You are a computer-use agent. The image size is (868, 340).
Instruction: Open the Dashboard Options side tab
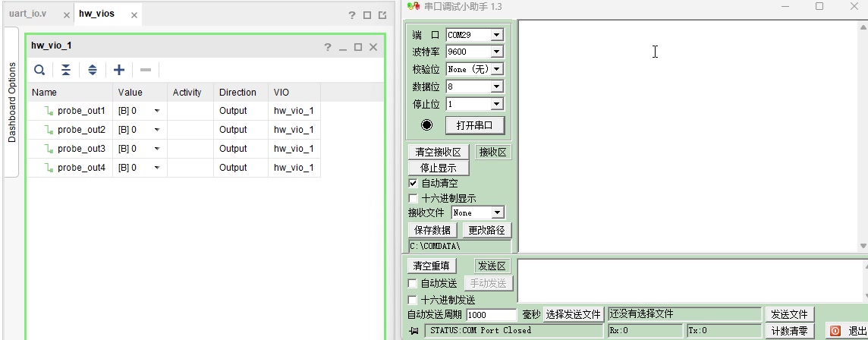(x=11, y=102)
